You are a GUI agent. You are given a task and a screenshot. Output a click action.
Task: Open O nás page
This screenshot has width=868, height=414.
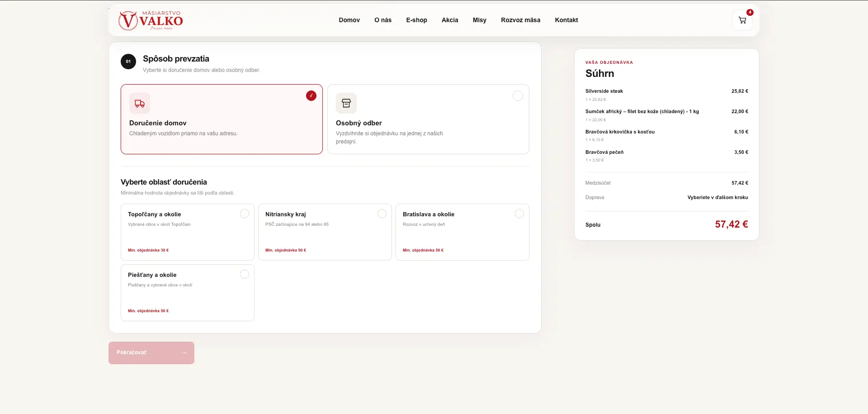tap(383, 20)
